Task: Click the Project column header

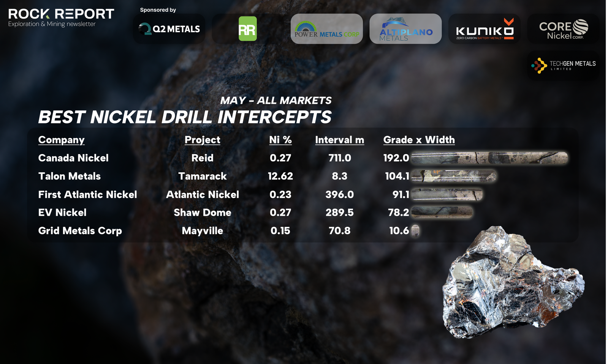Action: click(203, 140)
